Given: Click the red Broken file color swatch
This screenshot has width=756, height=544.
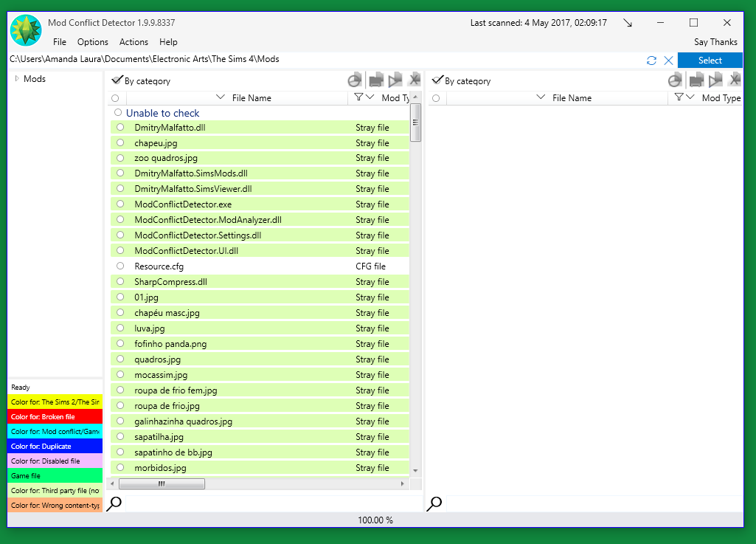Looking at the screenshot, I should (x=55, y=416).
